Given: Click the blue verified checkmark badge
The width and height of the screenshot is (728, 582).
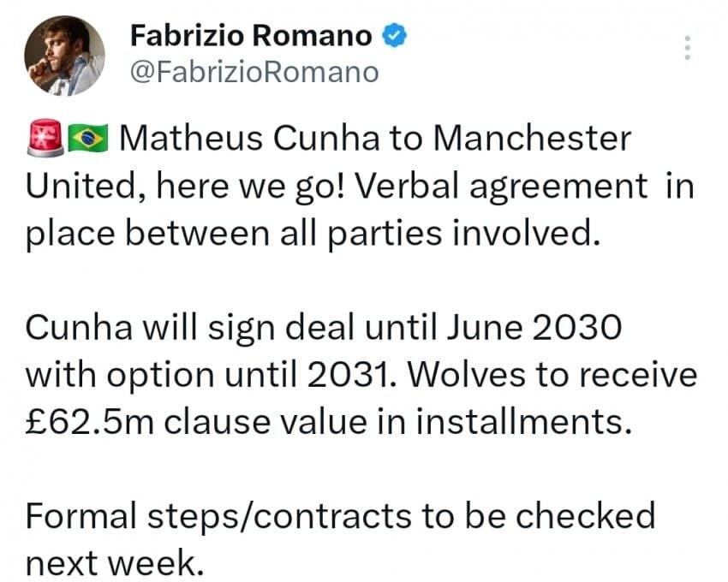Looking at the screenshot, I should click(x=393, y=35).
